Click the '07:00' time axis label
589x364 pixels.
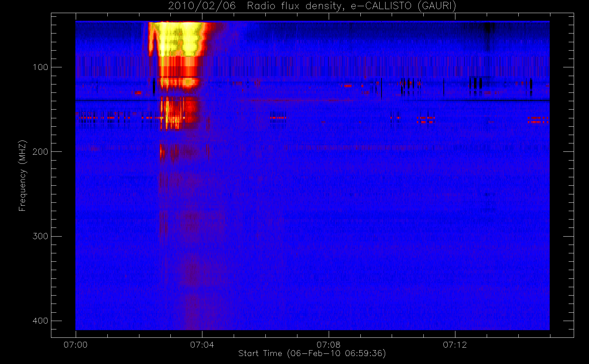click(x=76, y=345)
